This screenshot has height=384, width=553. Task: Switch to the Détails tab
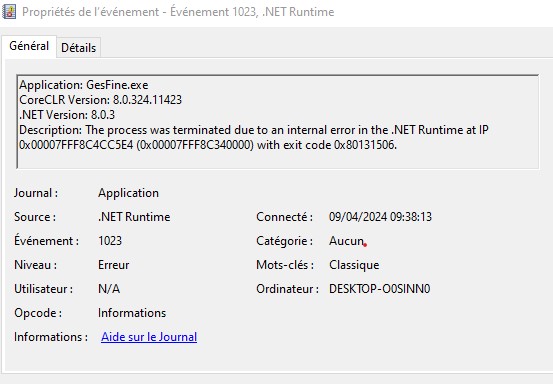tap(78, 48)
